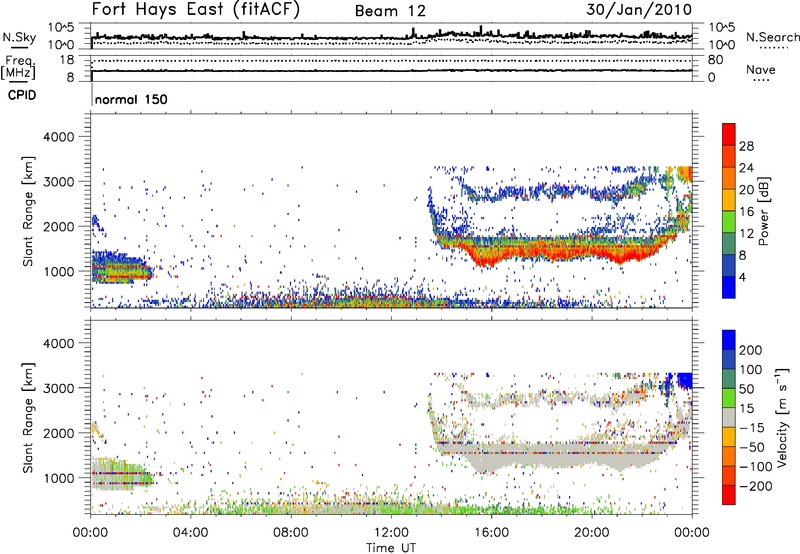The image size is (800, 554).
Task: Click the "20" tick on the Power scale
Action: pos(746,190)
